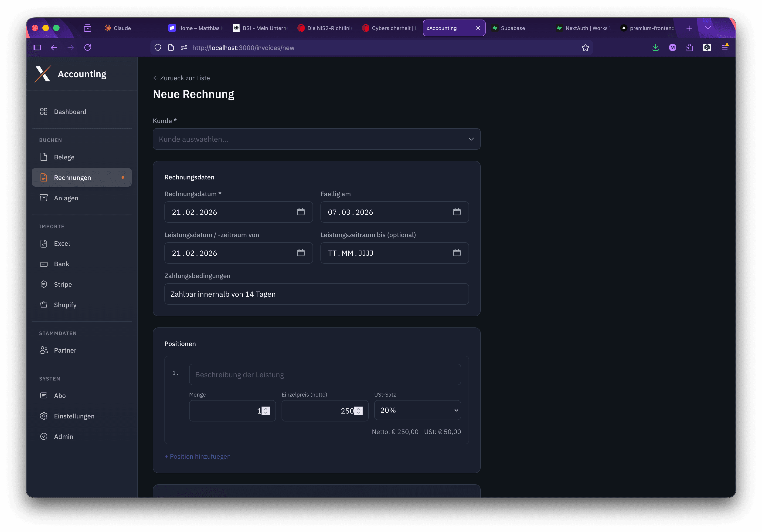Open browser downloads icon
The width and height of the screenshot is (762, 532).
[655, 48]
